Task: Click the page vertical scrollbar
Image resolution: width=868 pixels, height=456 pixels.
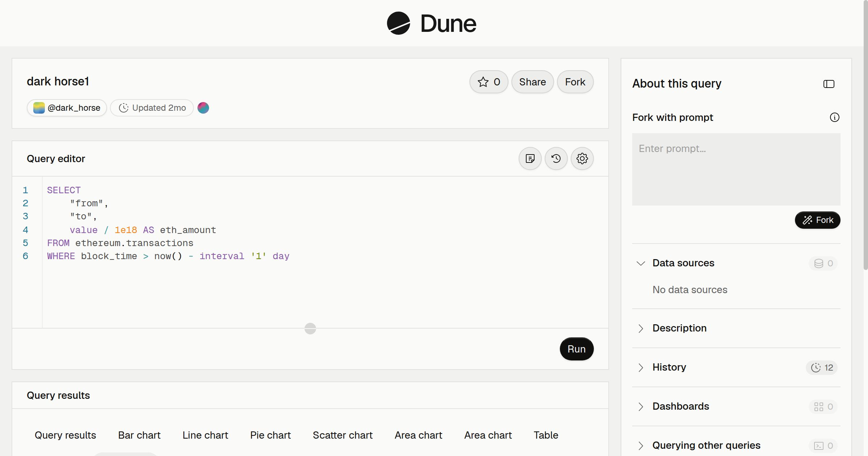Action: point(865,135)
